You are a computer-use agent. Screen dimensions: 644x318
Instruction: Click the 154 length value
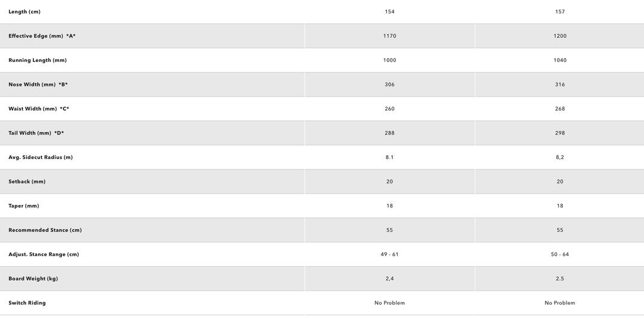pyautogui.click(x=390, y=12)
